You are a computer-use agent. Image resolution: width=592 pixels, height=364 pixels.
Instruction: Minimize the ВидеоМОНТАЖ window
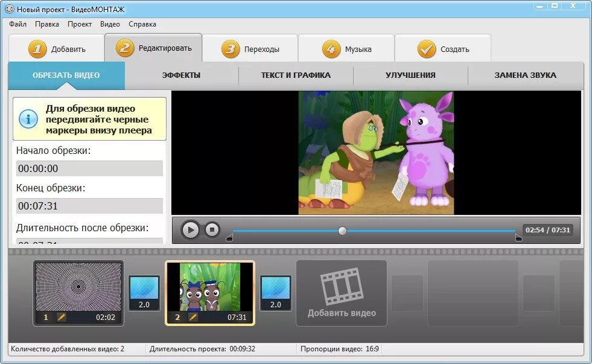[x=540, y=5]
